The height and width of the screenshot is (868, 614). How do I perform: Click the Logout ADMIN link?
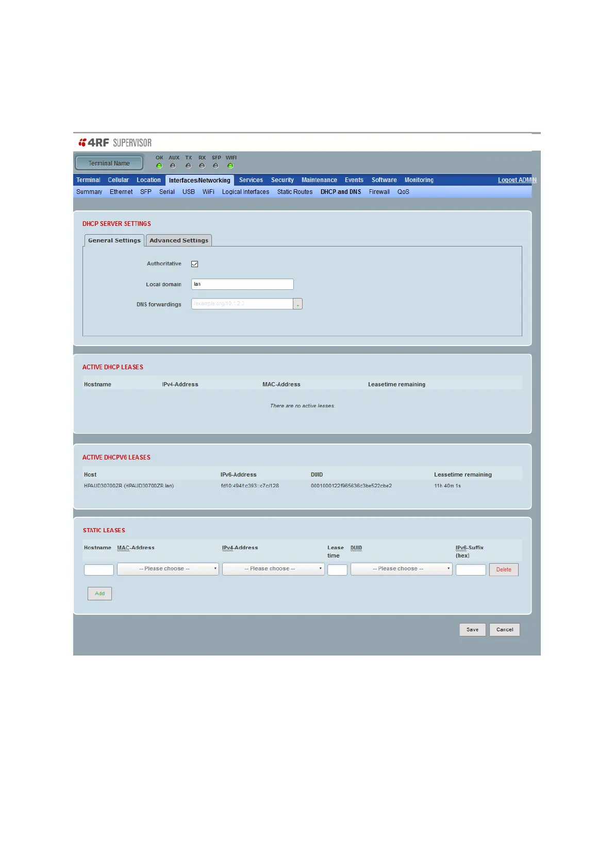(x=517, y=180)
